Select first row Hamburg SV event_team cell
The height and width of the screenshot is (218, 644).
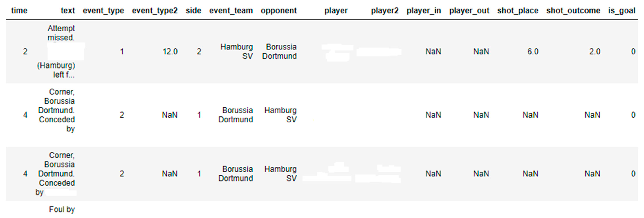click(x=236, y=52)
